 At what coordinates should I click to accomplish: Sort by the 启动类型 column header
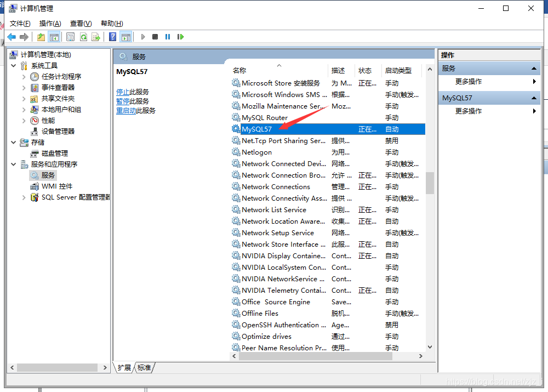pos(401,71)
